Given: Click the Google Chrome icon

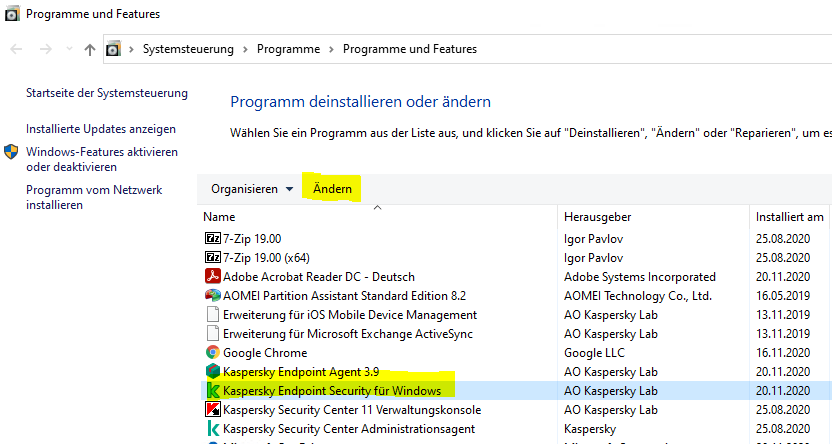Looking at the screenshot, I should [x=213, y=353].
